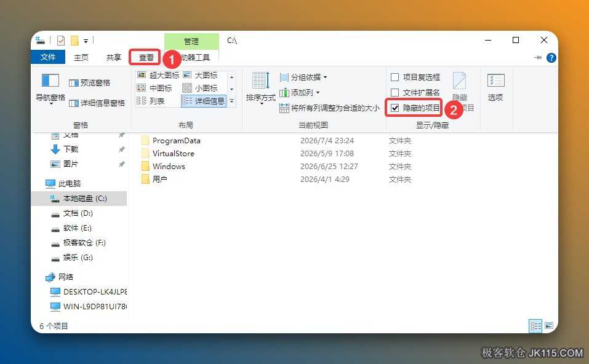Click the drive icon in title bar
Viewport: 589px width, 364px height.
coord(40,40)
